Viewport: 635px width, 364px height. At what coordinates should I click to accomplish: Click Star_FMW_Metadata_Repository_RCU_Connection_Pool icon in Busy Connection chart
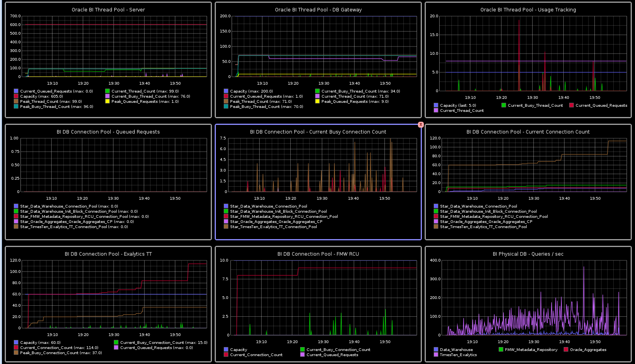226,216
